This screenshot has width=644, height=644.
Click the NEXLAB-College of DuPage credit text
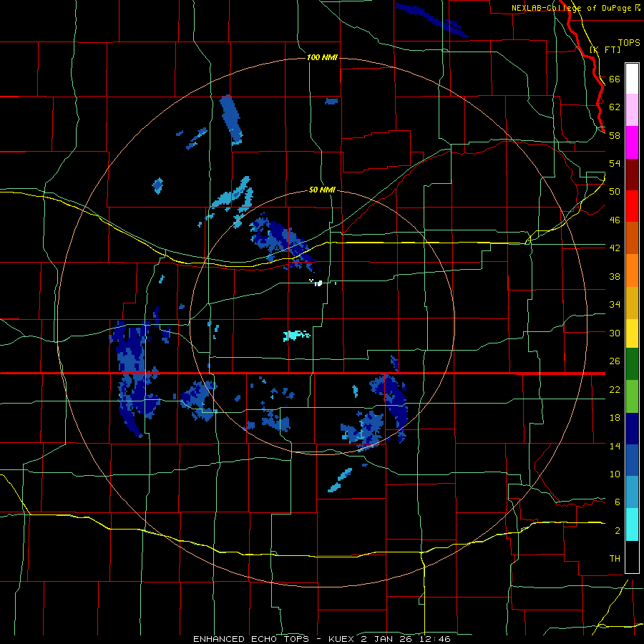tap(575, 8)
